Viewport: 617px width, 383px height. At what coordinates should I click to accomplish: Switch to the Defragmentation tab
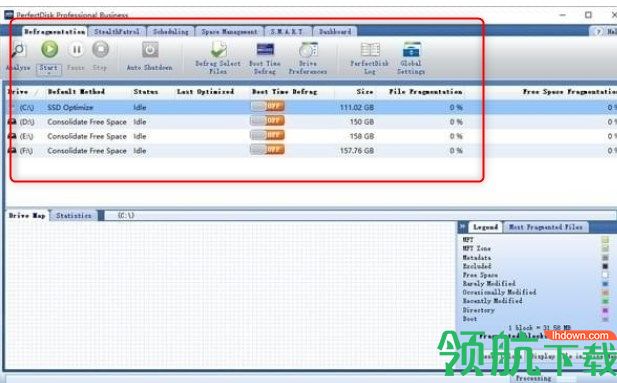[x=54, y=31]
